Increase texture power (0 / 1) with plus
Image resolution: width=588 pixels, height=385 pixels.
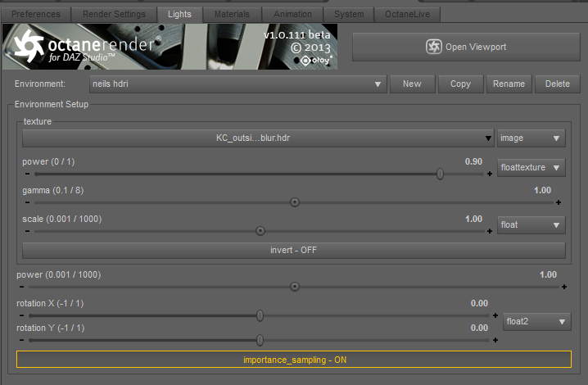pyautogui.click(x=490, y=174)
